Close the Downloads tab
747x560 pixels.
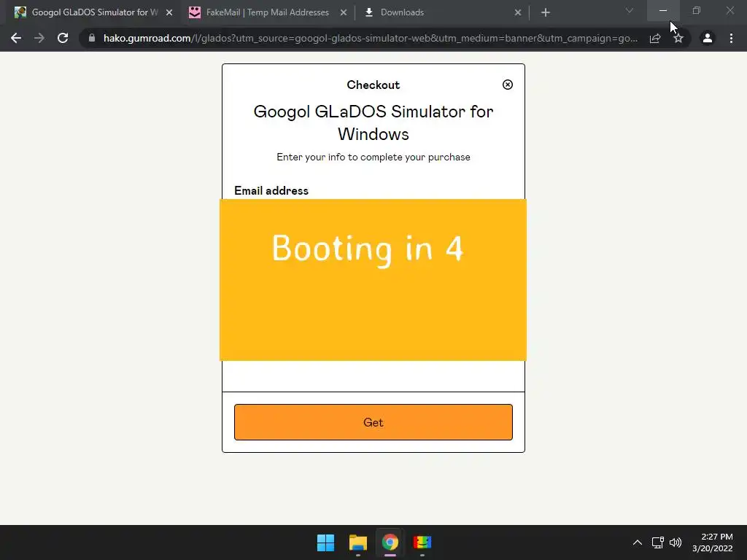point(518,12)
